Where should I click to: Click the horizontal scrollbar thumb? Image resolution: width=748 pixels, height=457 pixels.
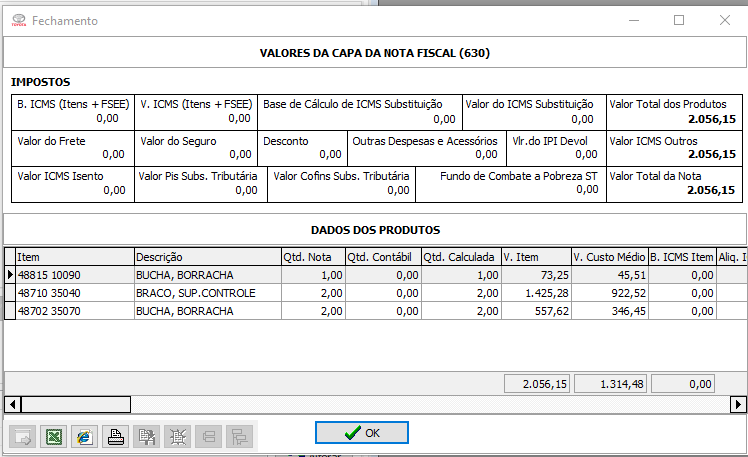[76, 405]
